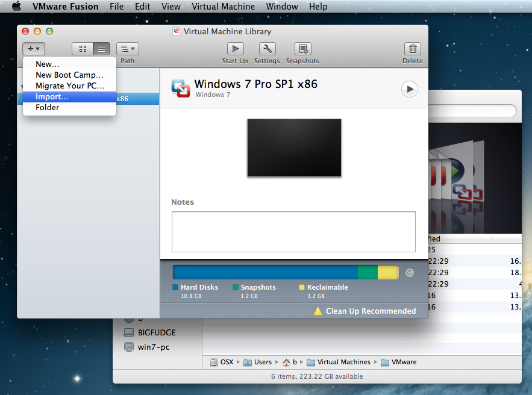
Task: Click the Clean Up Recommended link
Action: click(371, 311)
